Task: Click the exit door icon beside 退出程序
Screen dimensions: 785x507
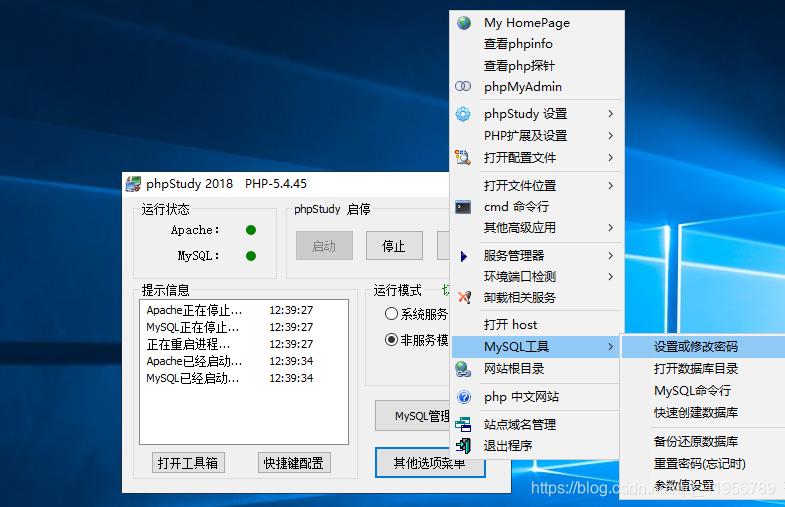Action: tap(464, 445)
